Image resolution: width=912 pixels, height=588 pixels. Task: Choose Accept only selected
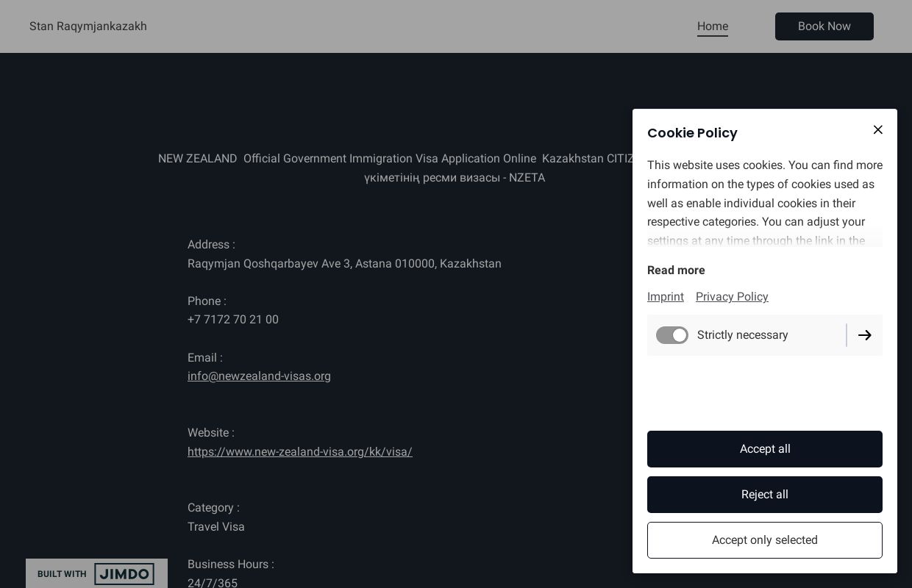[x=765, y=540]
